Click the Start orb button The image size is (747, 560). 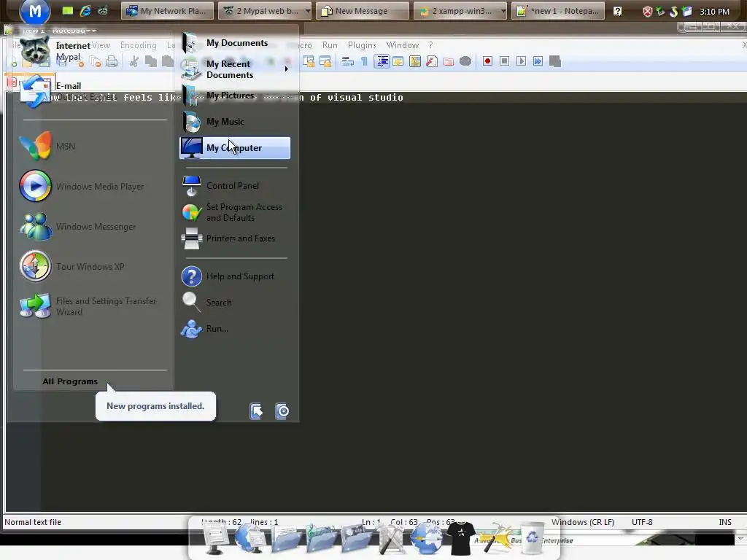click(35, 10)
